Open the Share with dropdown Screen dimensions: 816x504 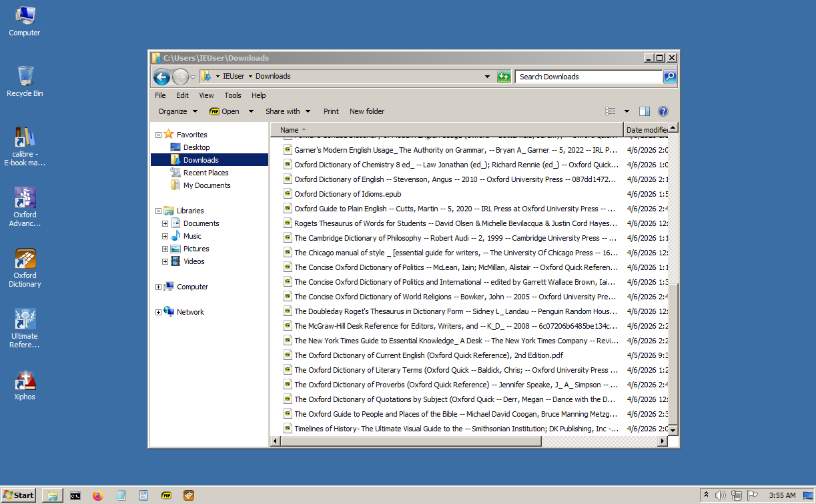pos(288,111)
